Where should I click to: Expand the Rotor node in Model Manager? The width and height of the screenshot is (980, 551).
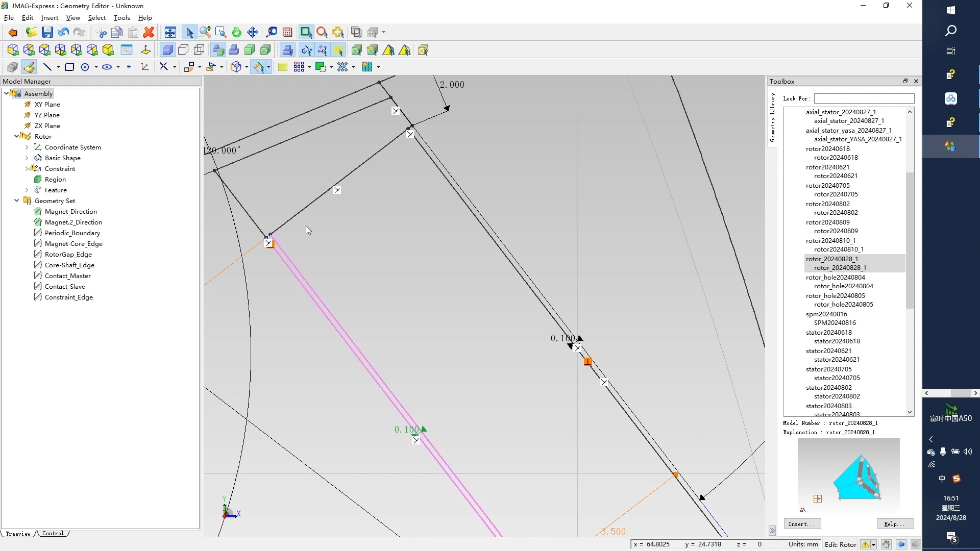(x=15, y=136)
